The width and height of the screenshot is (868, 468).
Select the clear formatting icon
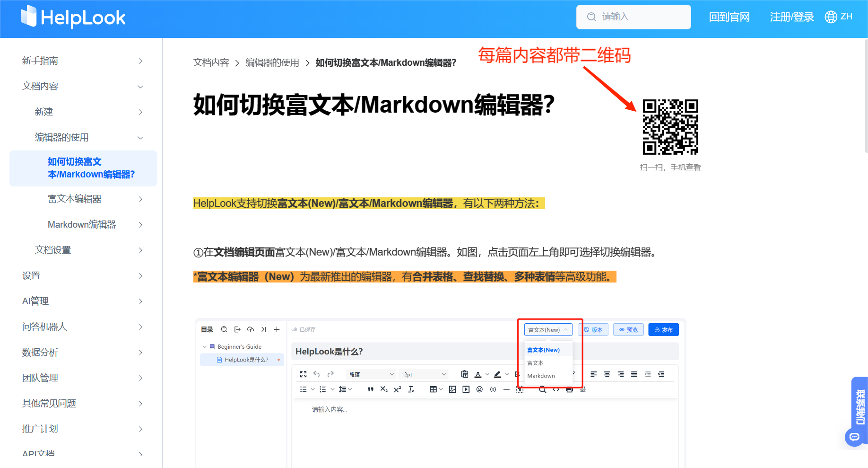[x=411, y=389]
